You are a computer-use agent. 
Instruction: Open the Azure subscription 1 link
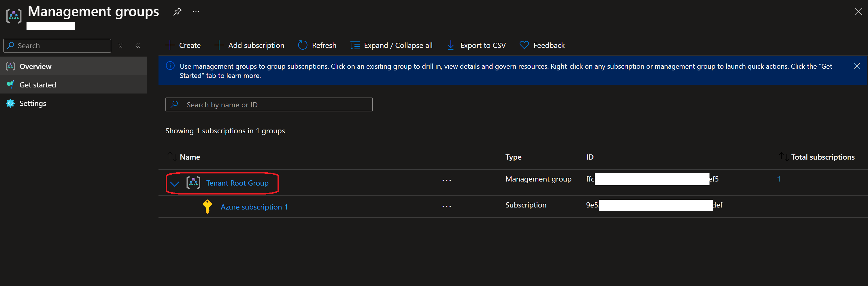(254, 207)
